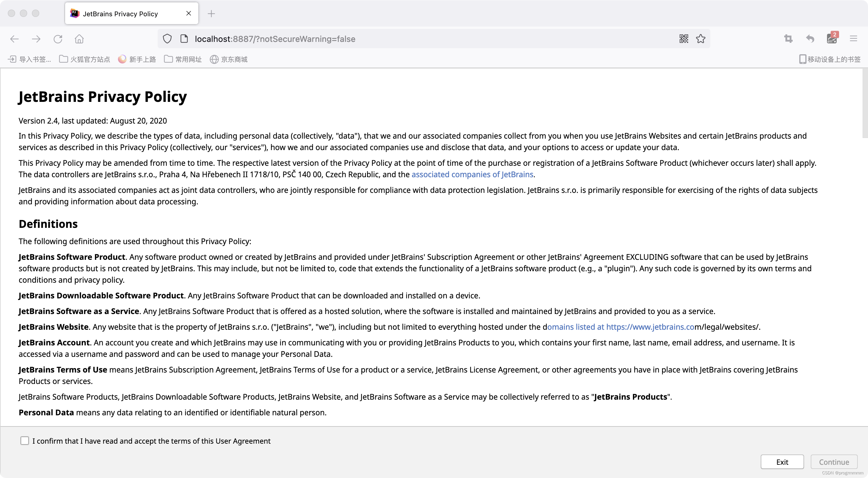Open the QR code icon in address bar
This screenshot has height=478, width=868.
[684, 39]
